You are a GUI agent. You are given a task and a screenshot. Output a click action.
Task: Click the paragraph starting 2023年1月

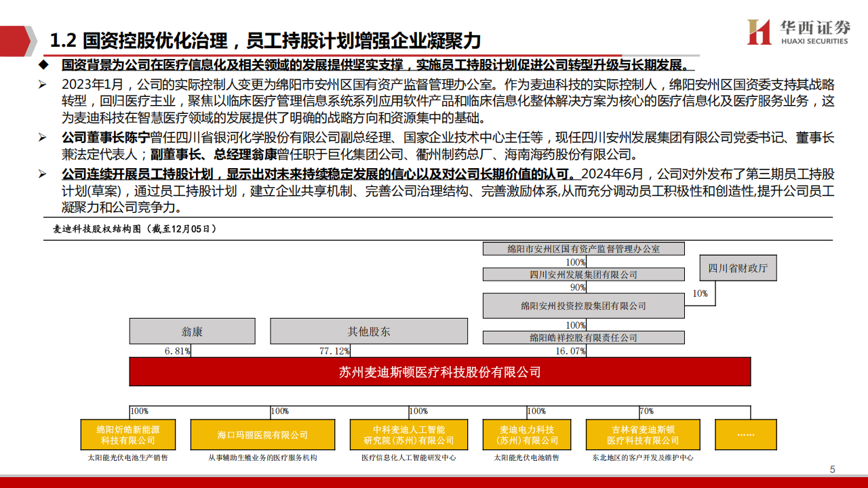(448, 101)
